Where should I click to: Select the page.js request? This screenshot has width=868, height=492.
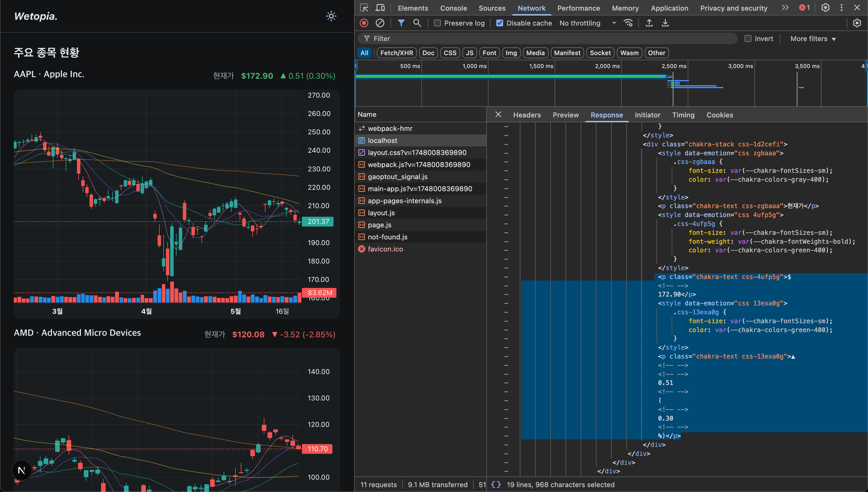tap(421, 225)
